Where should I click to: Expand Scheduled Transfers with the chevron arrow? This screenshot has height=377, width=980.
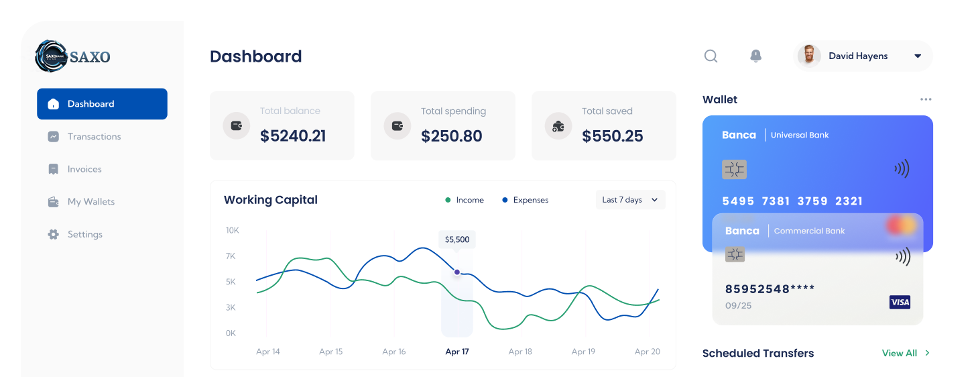click(x=928, y=353)
